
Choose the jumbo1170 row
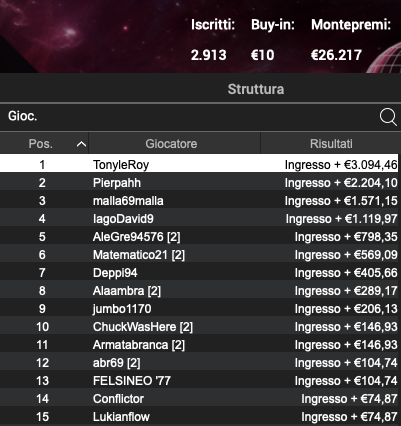[x=199, y=309]
